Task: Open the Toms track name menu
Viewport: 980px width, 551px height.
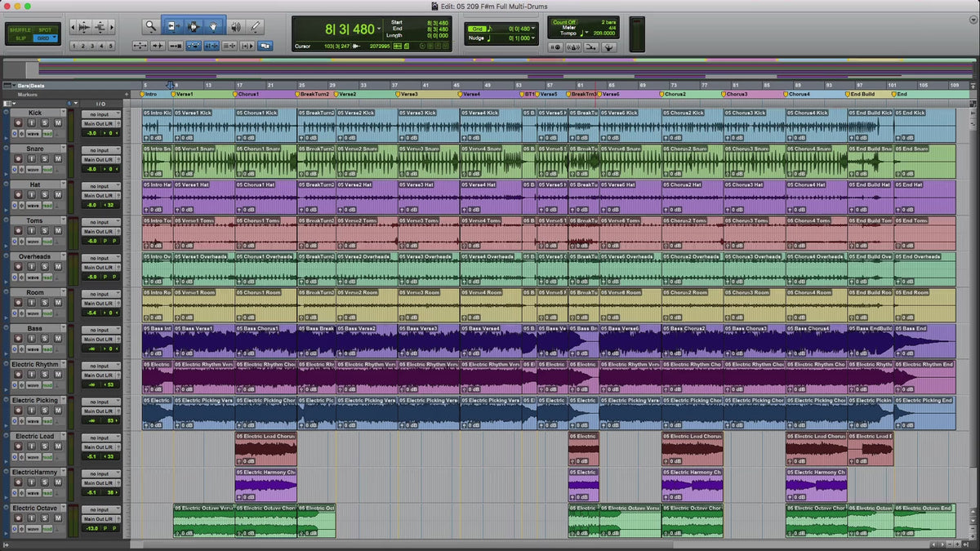Action: (35, 220)
